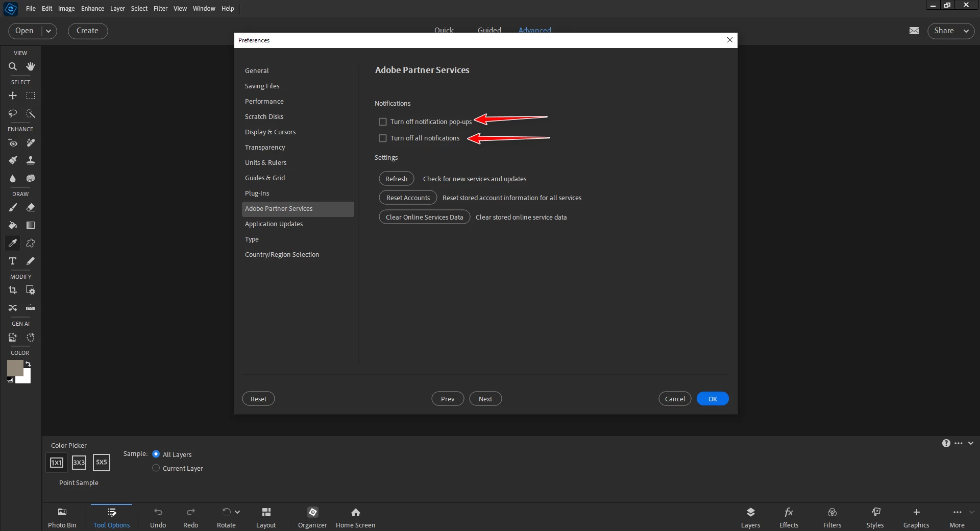
Task: Select the Eraser tool
Action: [x=31, y=207]
